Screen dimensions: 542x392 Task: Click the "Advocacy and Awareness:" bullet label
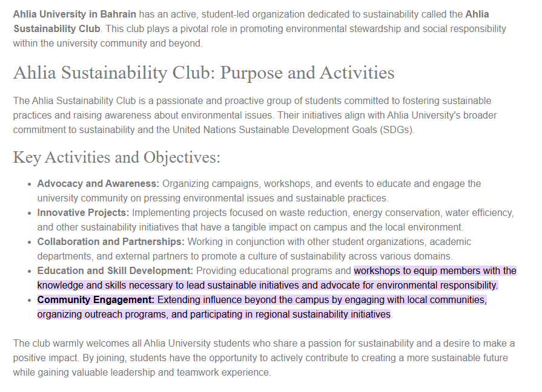tap(98, 183)
